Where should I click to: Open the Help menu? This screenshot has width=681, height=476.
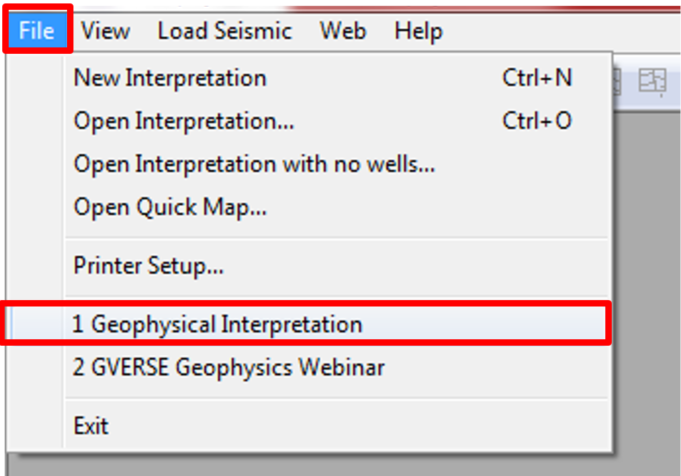tap(418, 31)
